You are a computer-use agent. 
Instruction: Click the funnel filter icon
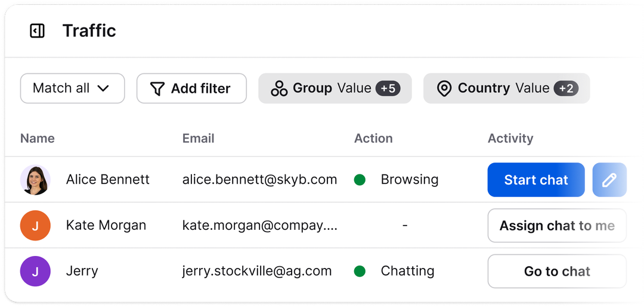click(x=157, y=89)
